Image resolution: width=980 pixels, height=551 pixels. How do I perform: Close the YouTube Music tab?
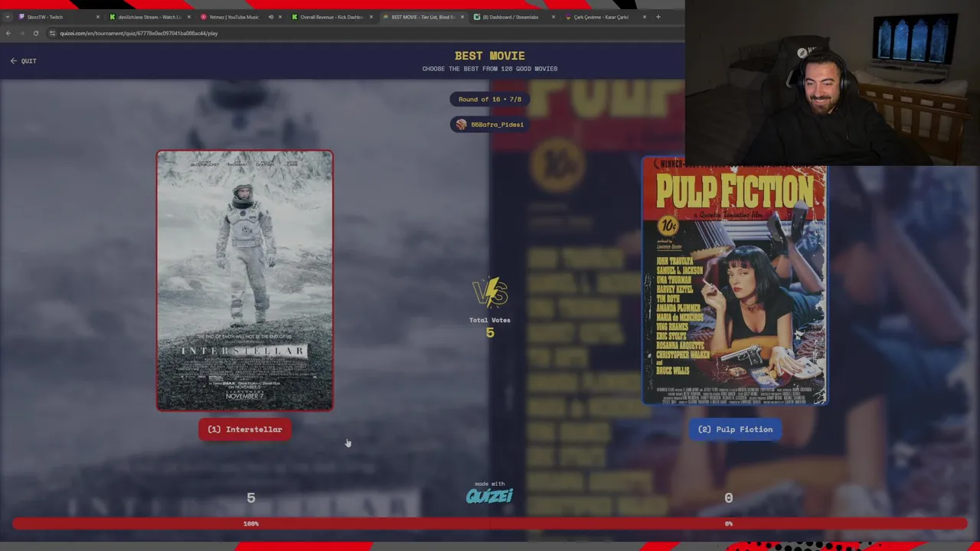(x=279, y=17)
